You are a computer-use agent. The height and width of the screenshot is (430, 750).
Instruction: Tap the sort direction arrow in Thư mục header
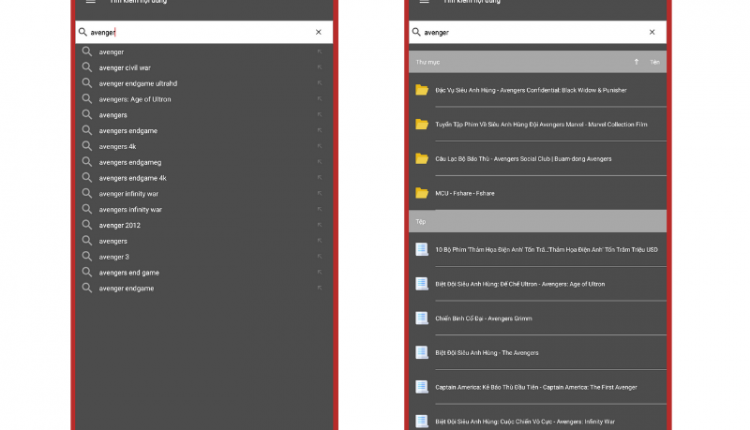pyautogui.click(x=636, y=62)
